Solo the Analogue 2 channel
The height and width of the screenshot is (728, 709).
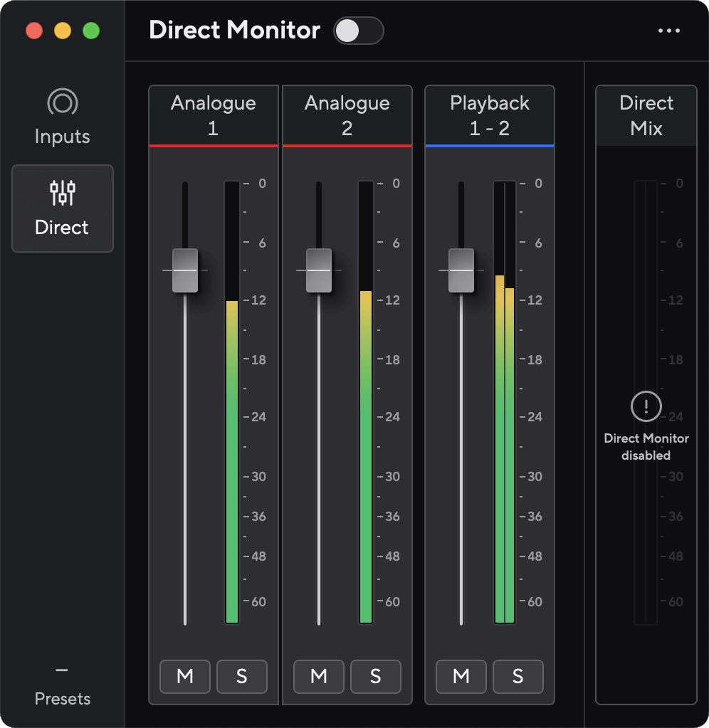(376, 677)
